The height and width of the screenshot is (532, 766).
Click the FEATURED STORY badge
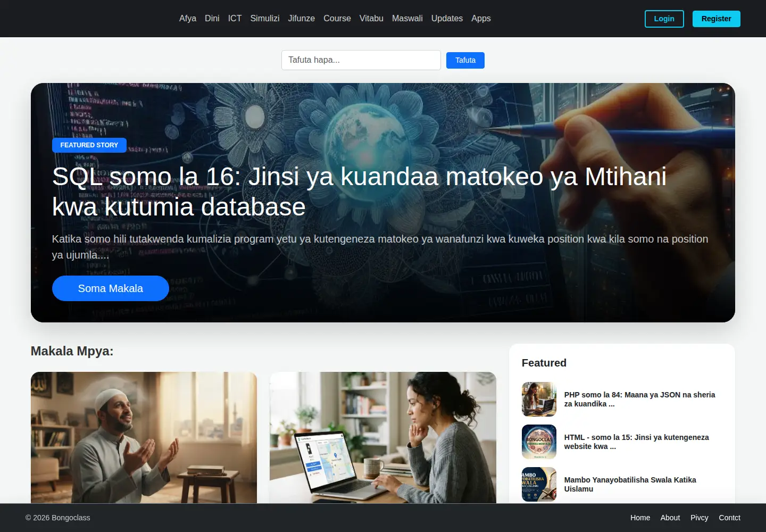coord(89,145)
